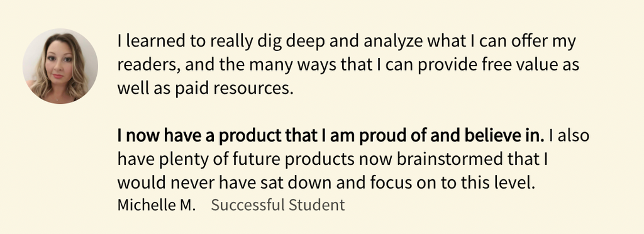Image resolution: width=644 pixels, height=234 pixels.
Task: Click the line well as paid resources
Action: tap(206, 89)
